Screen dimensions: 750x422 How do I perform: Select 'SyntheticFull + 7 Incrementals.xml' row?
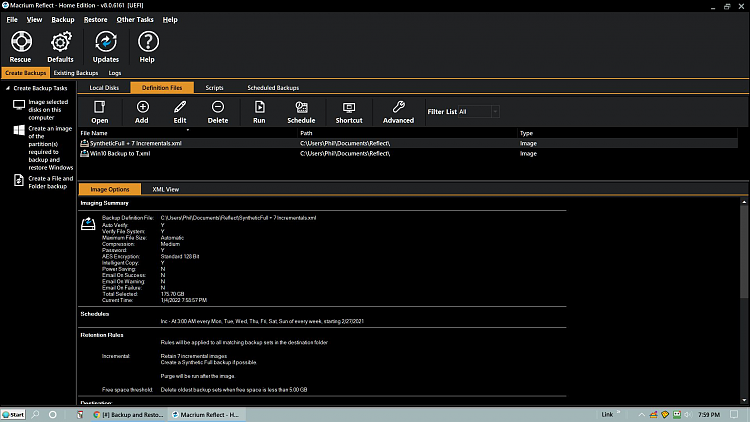(x=408, y=143)
